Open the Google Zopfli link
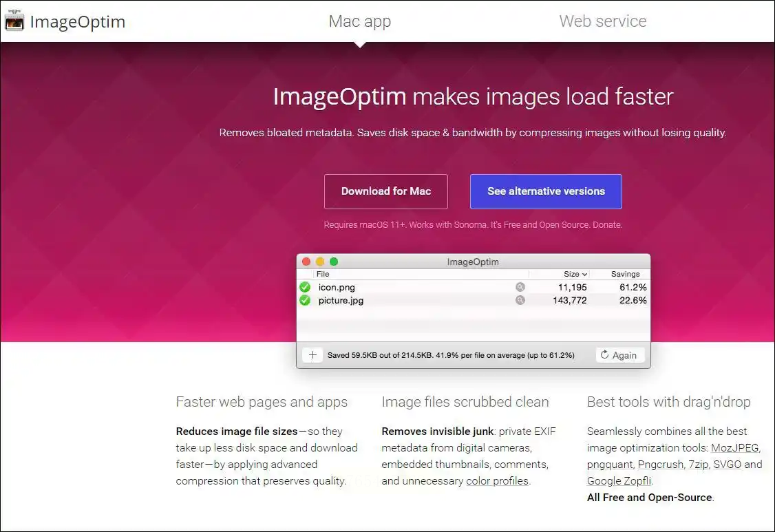Image resolution: width=775 pixels, height=532 pixels. 619,481
